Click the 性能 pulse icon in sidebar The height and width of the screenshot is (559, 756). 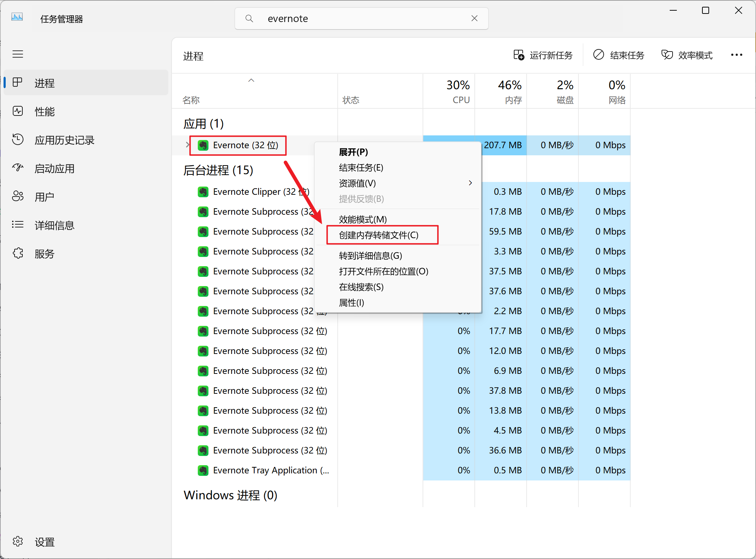click(18, 111)
